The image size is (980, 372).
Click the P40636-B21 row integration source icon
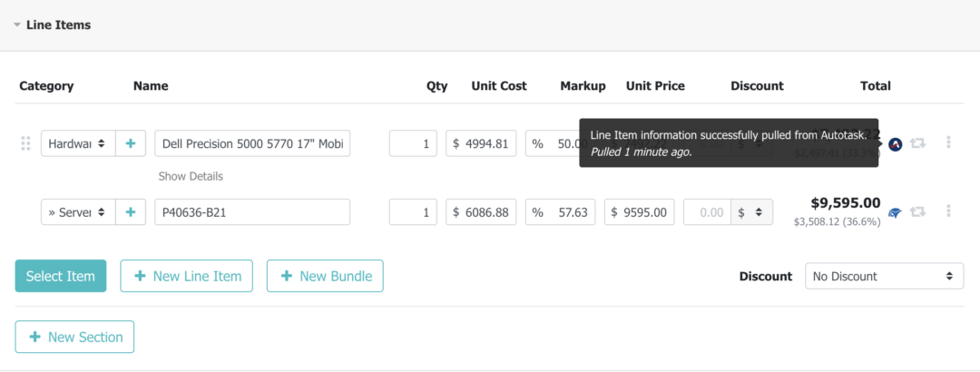point(895,213)
